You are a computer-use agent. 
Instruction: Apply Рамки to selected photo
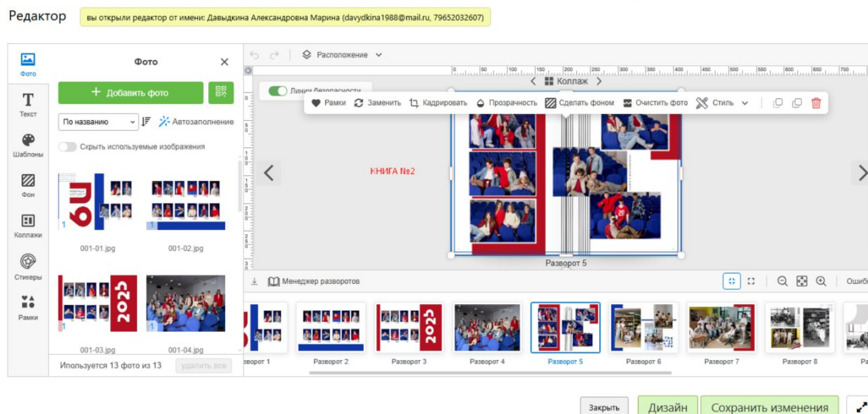[x=329, y=103]
